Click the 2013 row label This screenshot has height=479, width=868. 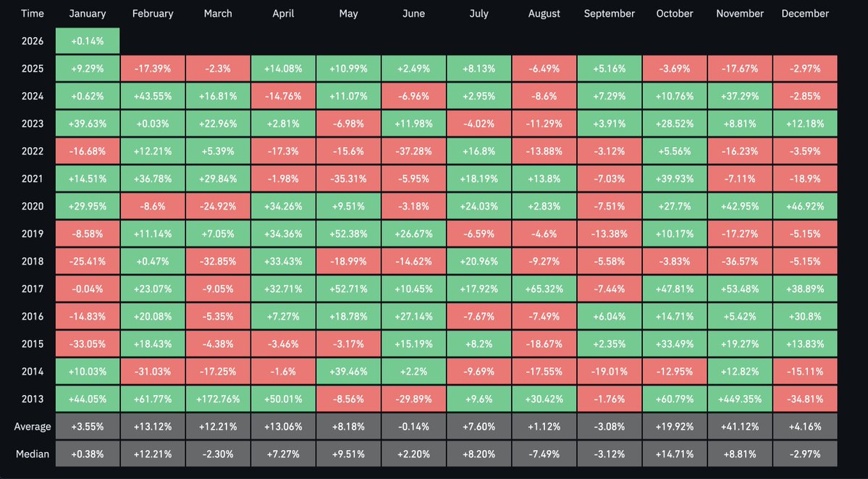(x=32, y=399)
